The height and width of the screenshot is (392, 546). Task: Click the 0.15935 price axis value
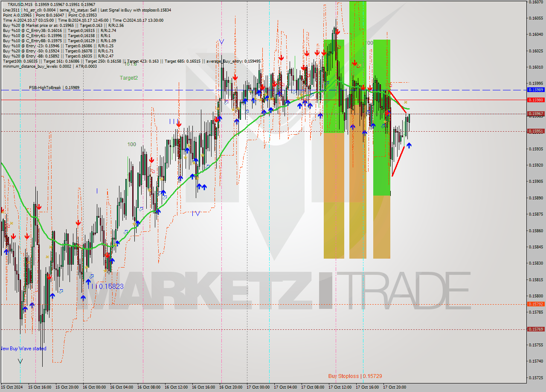tap(536, 149)
